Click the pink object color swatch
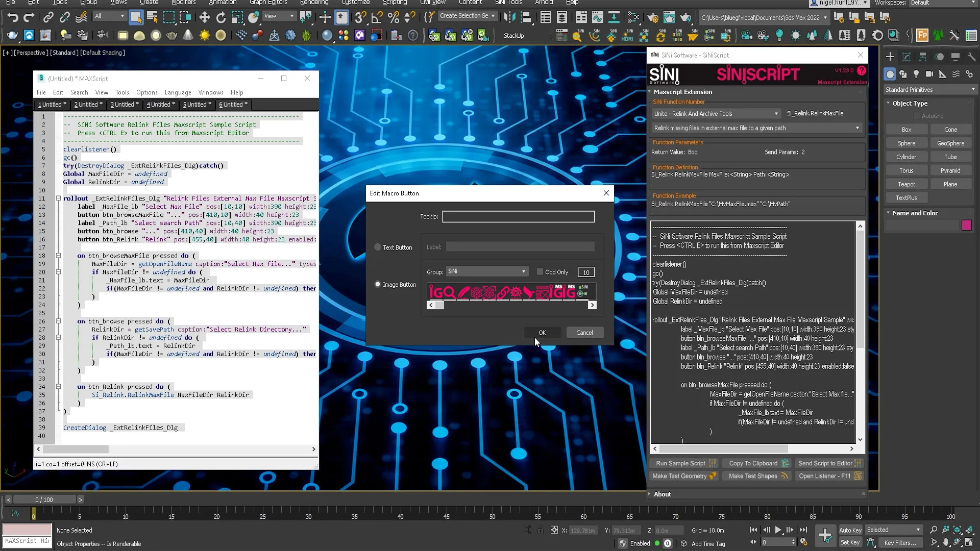The image size is (980, 551). coord(967,225)
